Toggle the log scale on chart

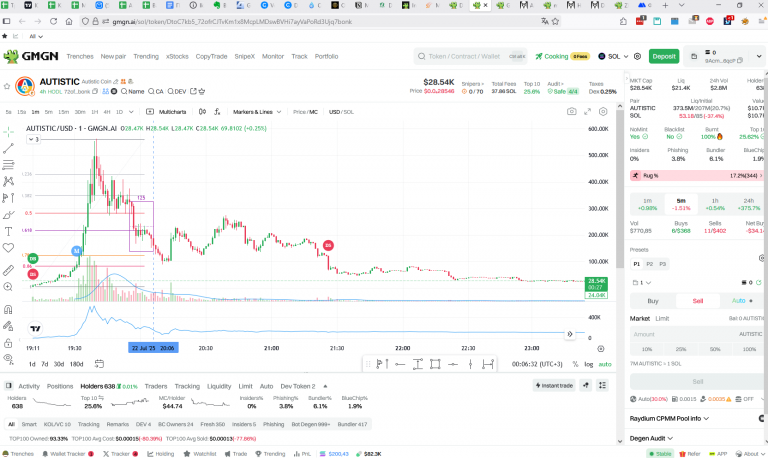(x=589, y=364)
